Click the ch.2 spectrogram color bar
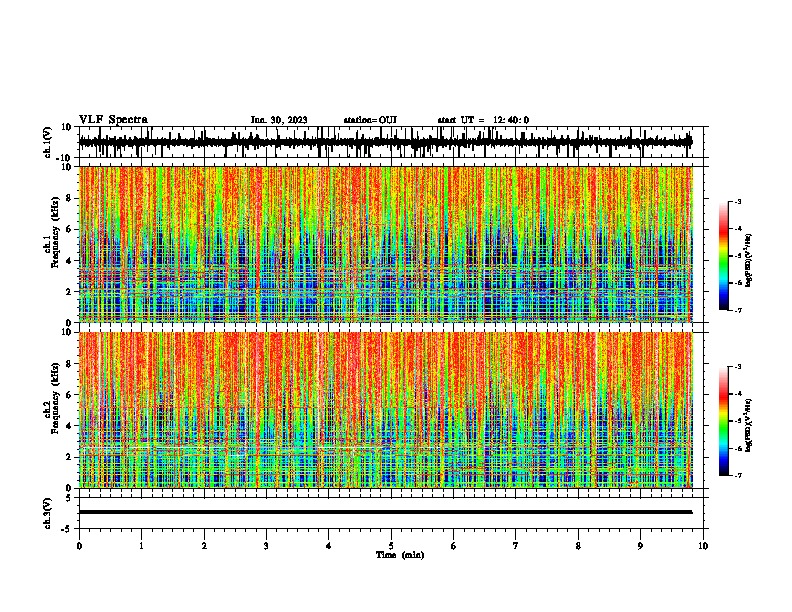Screen dimensions: 792x612 724,421
